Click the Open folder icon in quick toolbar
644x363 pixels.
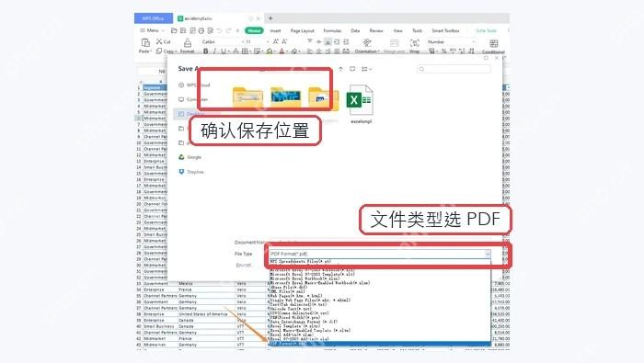click(174, 30)
